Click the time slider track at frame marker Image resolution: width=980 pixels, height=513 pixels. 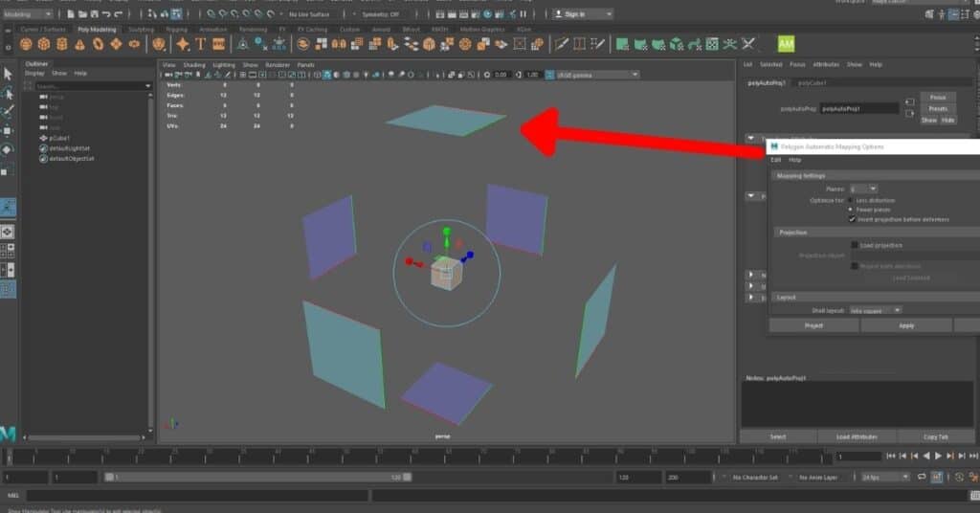[x=9, y=457]
